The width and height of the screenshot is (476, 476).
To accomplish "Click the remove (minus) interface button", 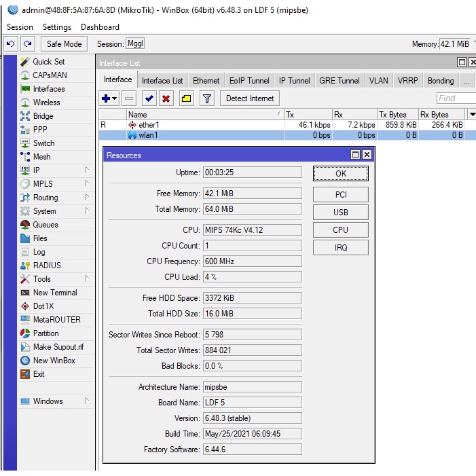I will click(129, 98).
